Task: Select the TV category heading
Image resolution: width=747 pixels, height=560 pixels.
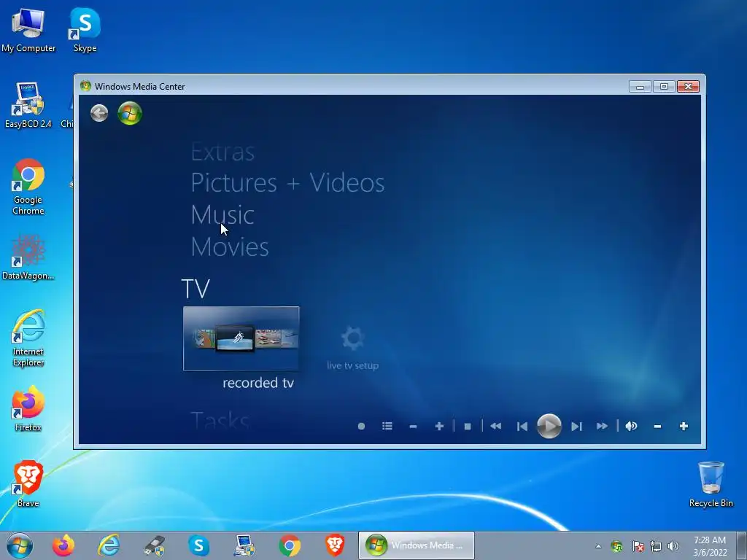Action: tap(196, 289)
